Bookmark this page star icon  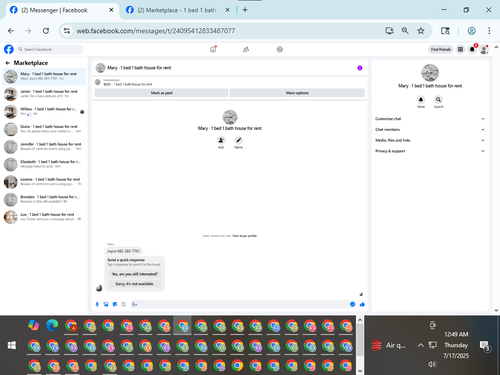[421, 31]
